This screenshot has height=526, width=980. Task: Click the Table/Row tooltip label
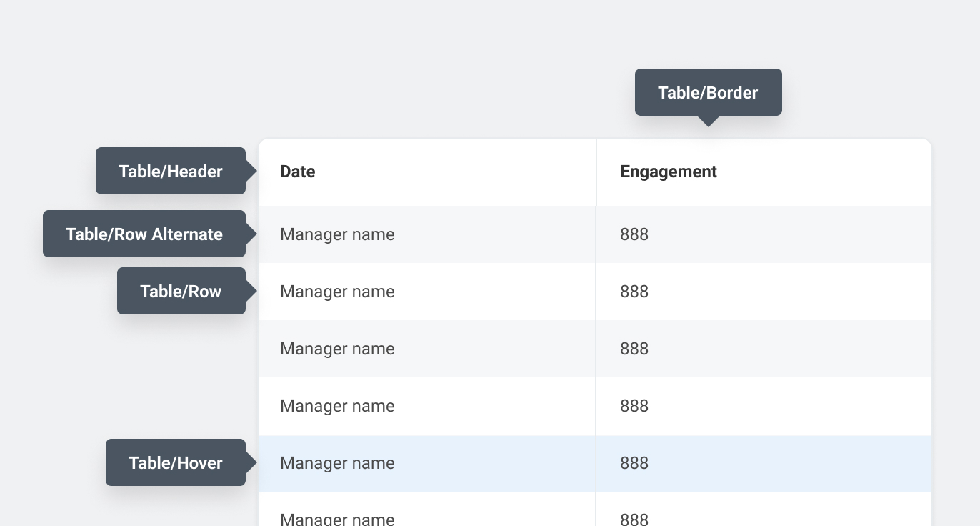181,292
